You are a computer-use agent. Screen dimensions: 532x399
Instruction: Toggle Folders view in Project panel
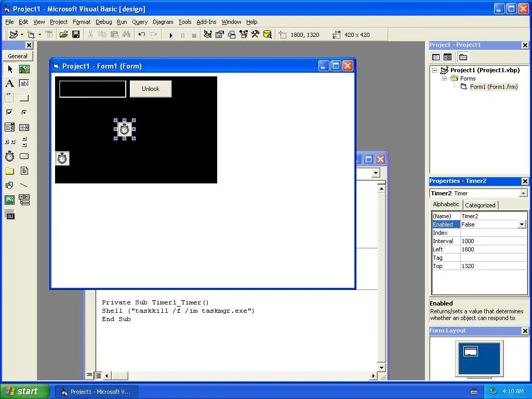pyautogui.click(x=463, y=57)
